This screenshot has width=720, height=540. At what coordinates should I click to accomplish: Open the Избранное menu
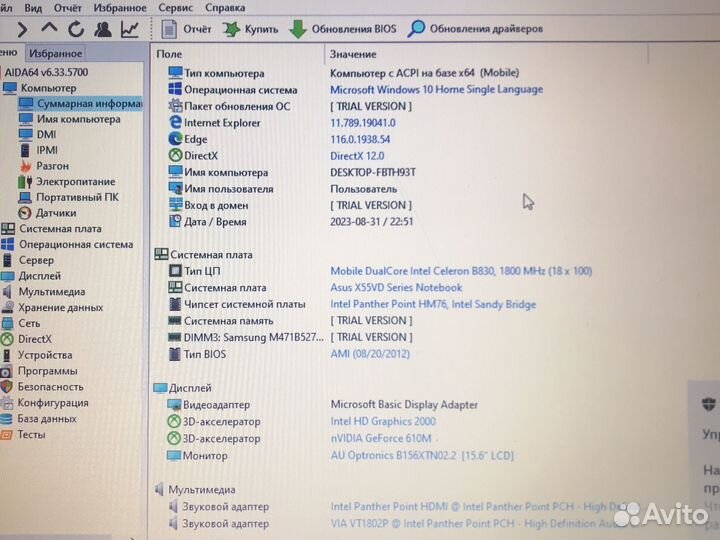pyautogui.click(x=120, y=7)
